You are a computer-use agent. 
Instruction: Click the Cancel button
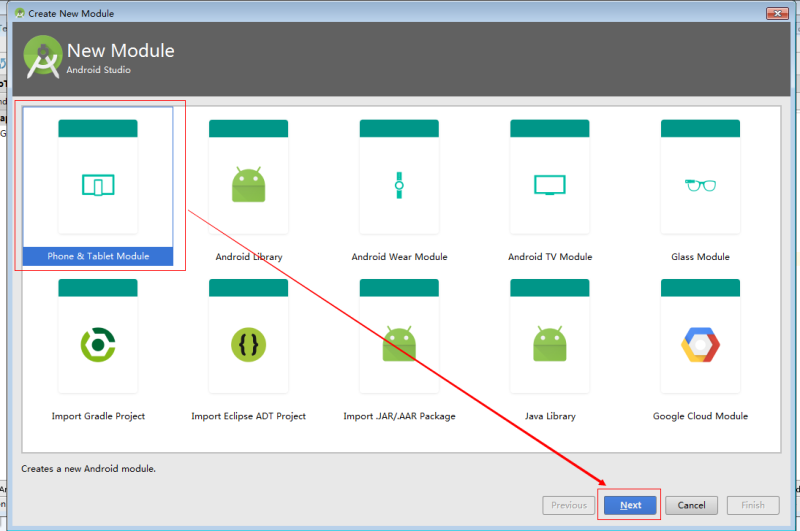click(691, 505)
